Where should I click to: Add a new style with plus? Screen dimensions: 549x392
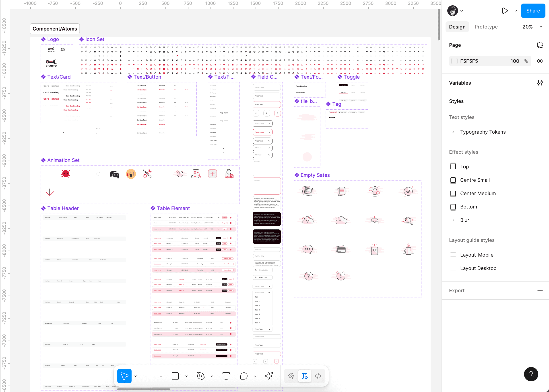540,101
